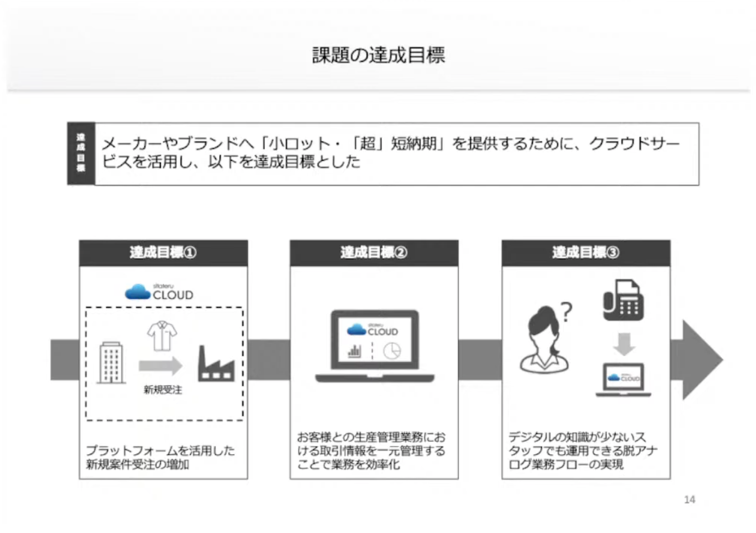This screenshot has width=756, height=533.
Task: Click the 達成目標① header bar
Action: (x=163, y=253)
